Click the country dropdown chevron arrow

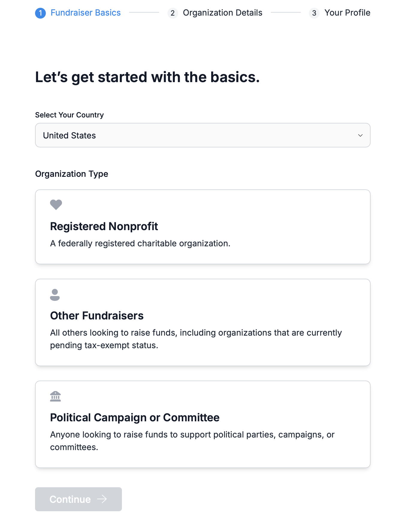[360, 135]
